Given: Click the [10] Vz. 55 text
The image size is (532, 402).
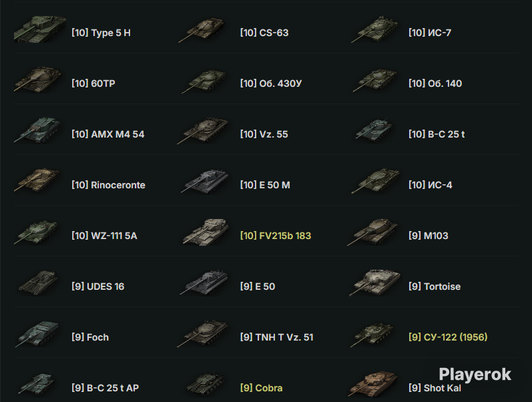Looking at the screenshot, I should coord(264,134).
